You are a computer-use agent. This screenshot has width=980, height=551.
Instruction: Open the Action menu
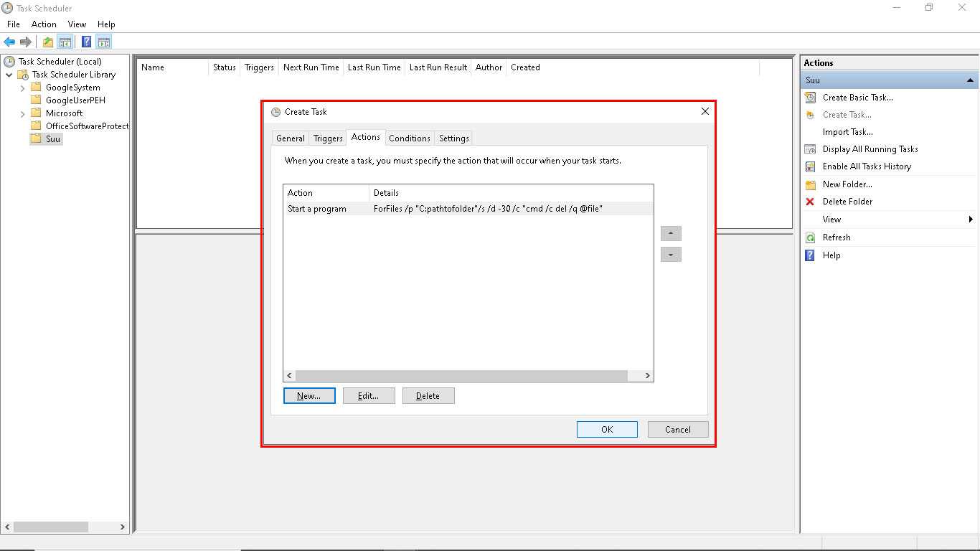pos(44,24)
